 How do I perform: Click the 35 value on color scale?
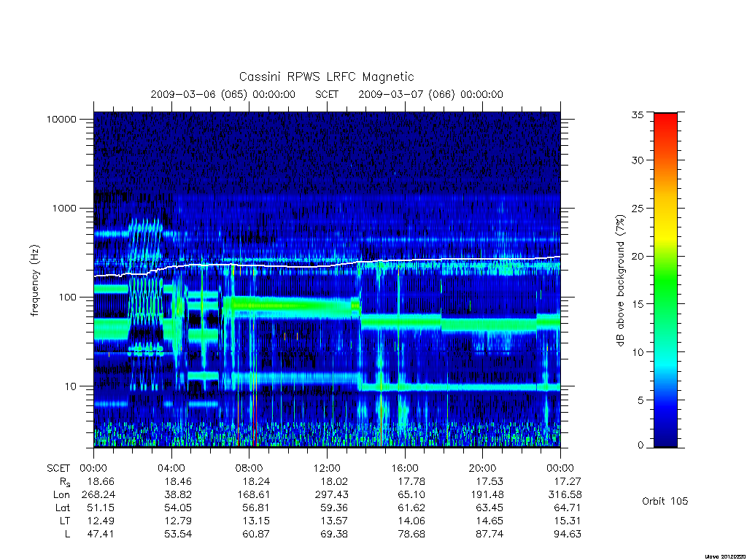coord(638,114)
